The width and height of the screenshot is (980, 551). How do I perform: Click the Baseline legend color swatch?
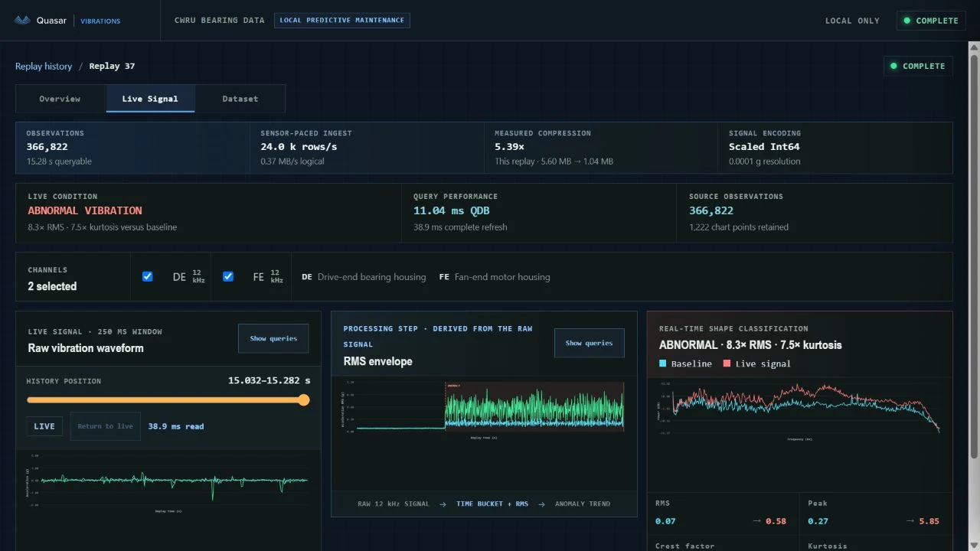[663, 364]
